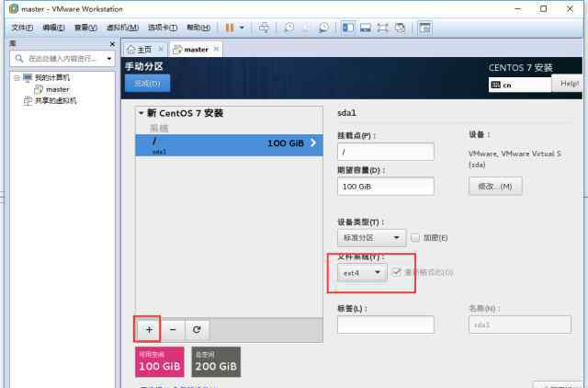The image size is (588, 388).
Task: Click the sda1 heading in the details pane
Action: point(346,112)
